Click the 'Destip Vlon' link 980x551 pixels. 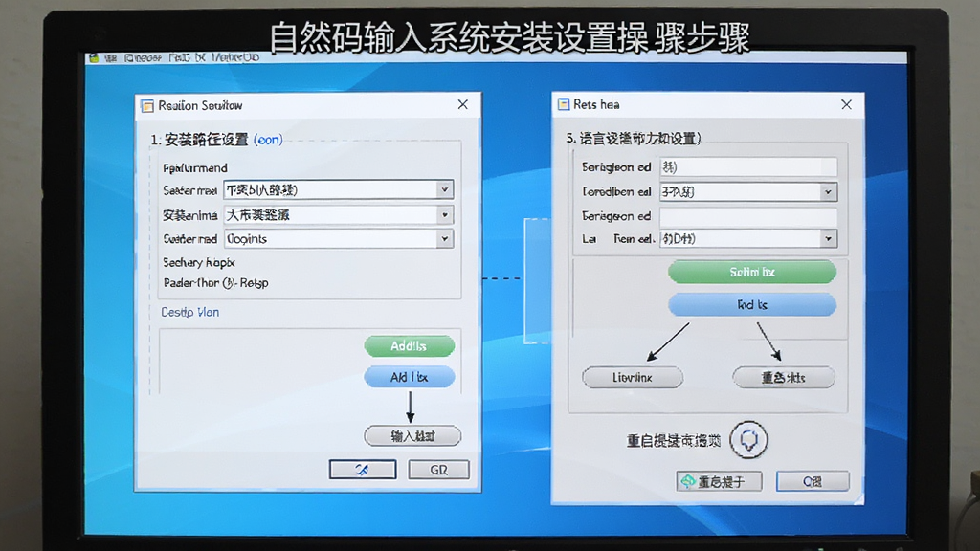190,312
